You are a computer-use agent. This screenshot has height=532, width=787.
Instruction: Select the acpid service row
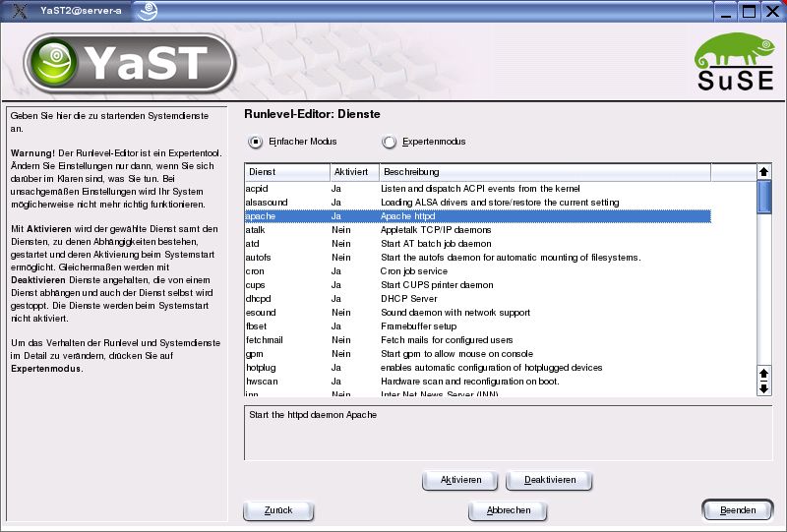[x=477, y=189]
